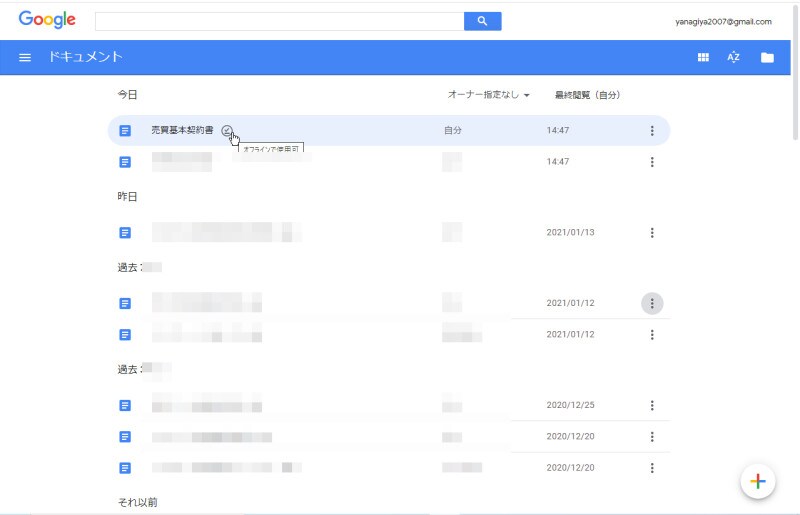The image size is (800, 515).
Task: Open more options for 2021/01/13 document
Action: pos(652,233)
